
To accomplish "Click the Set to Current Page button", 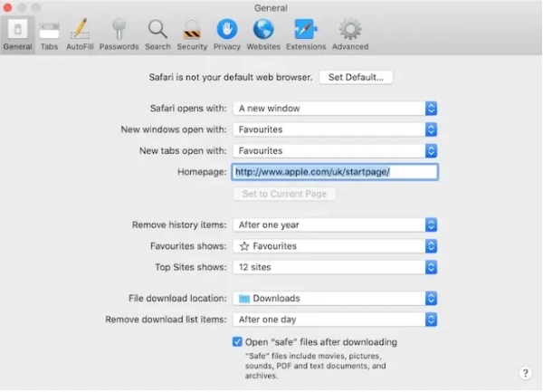I will click(x=284, y=194).
